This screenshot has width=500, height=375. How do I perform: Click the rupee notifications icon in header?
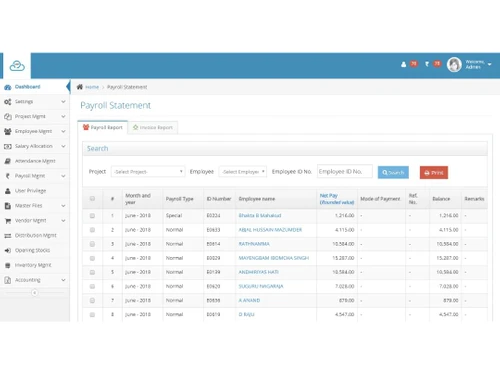(x=427, y=64)
